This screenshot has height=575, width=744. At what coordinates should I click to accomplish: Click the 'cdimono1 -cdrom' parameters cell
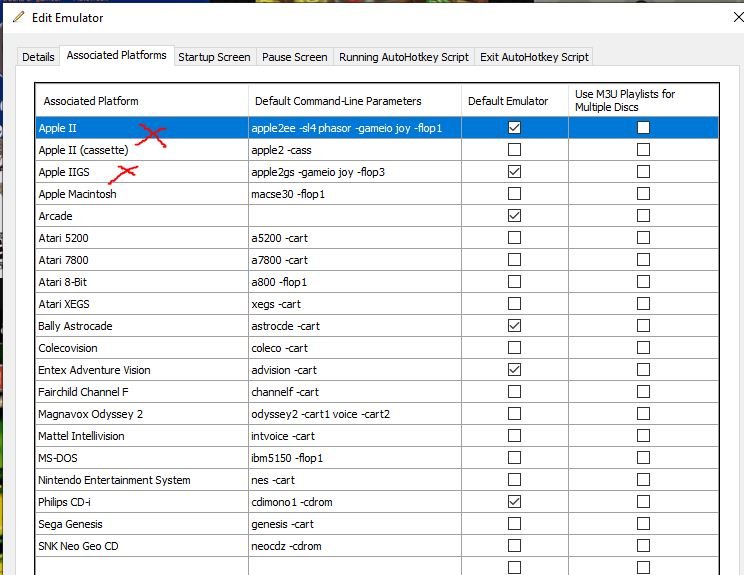click(354, 502)
